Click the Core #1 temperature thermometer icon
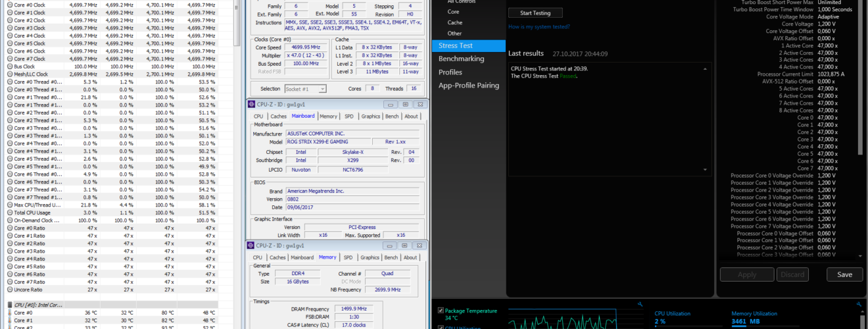Viewport: 868px width, 329px height. [10, 320]
